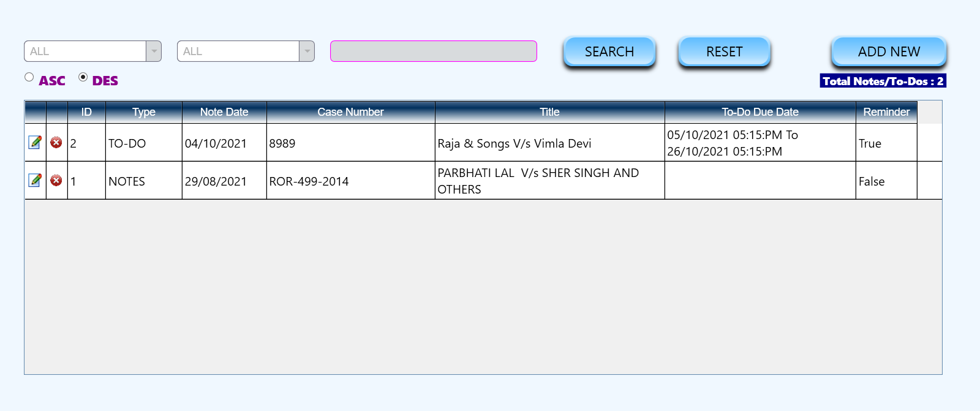
Task: Click the RESET button
Action: 724,52
